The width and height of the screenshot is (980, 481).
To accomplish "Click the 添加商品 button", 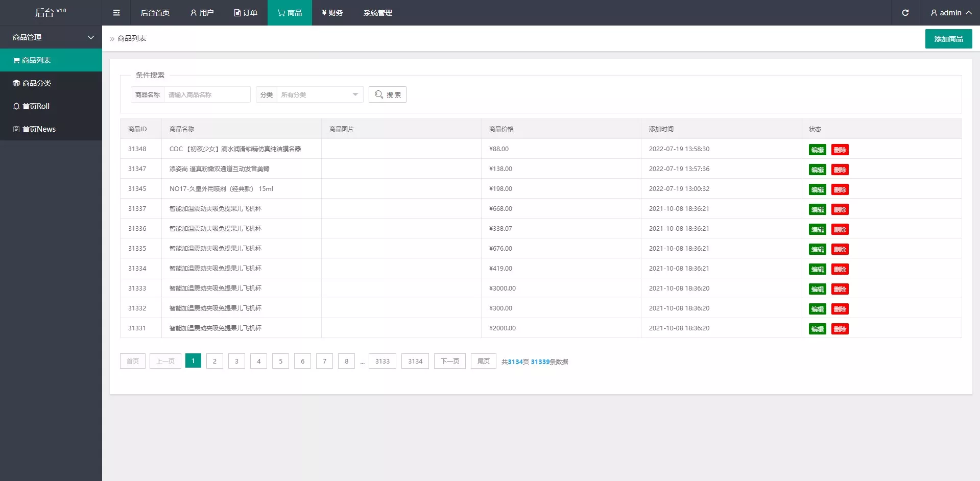I will (948, 39).
